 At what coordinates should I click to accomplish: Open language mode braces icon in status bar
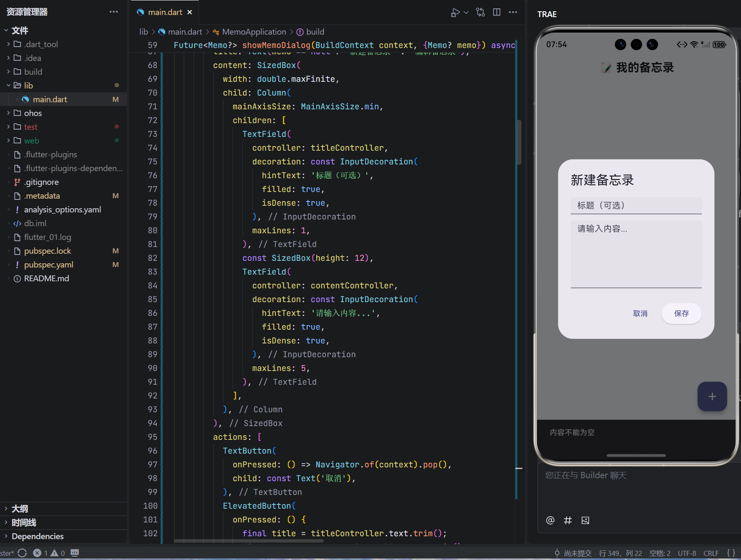pyautogui.click(x=731, y=553)
